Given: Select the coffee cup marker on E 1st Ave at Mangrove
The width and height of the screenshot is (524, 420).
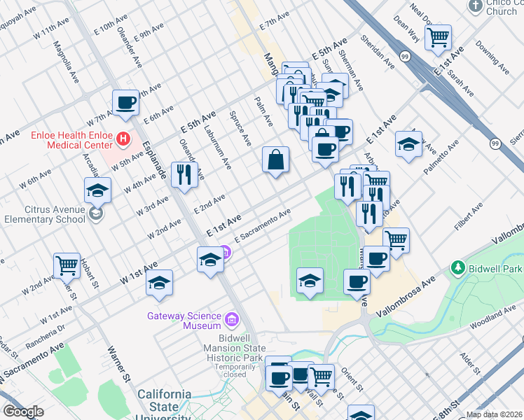Looking at the screenshot, I should (x=325, y=150).
